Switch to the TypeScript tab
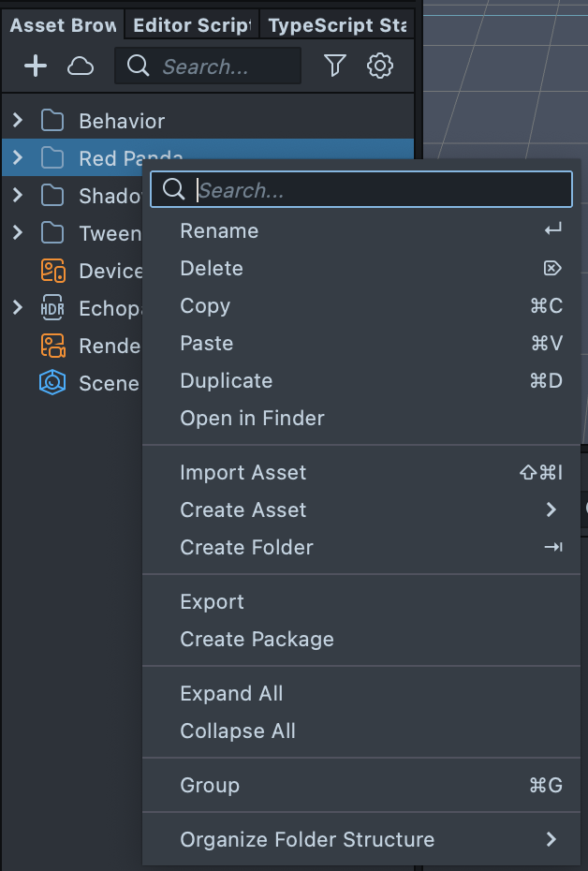The height and width of the screenshot is (871, 588). [x=337, y=25]
